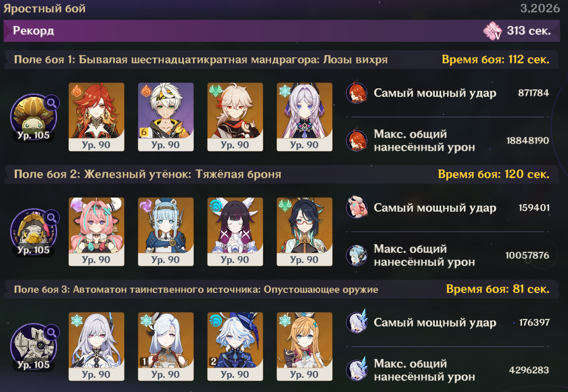The image size is (568, 392).
Task: Select Hydro character with constellation 2 badge
Action: (235, 347)
